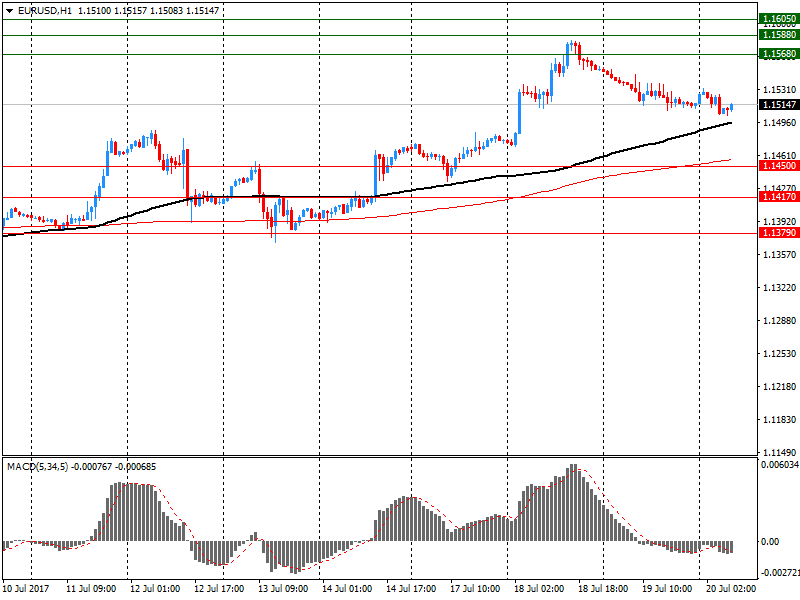The image size is (800, 600).
Task: Click the 1.14170 red level price tag
Action: 779,197
